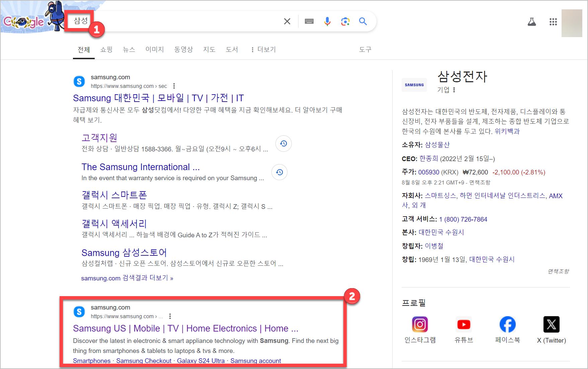
Task: Open three-dot menu beside 기업
Action: click(x=454, y=90)
